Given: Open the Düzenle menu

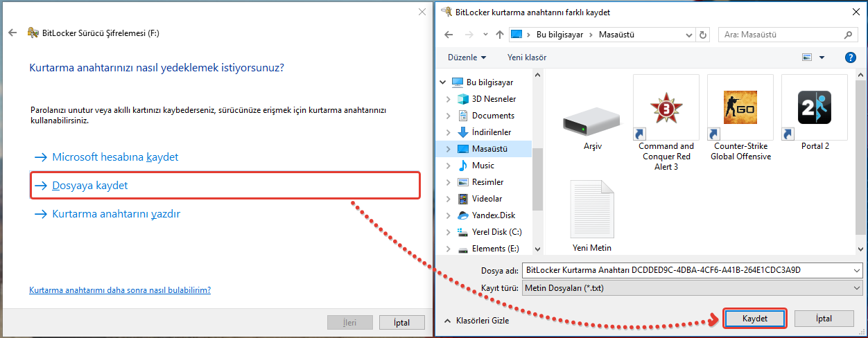Looking at the screenshot, I should 467,57.
